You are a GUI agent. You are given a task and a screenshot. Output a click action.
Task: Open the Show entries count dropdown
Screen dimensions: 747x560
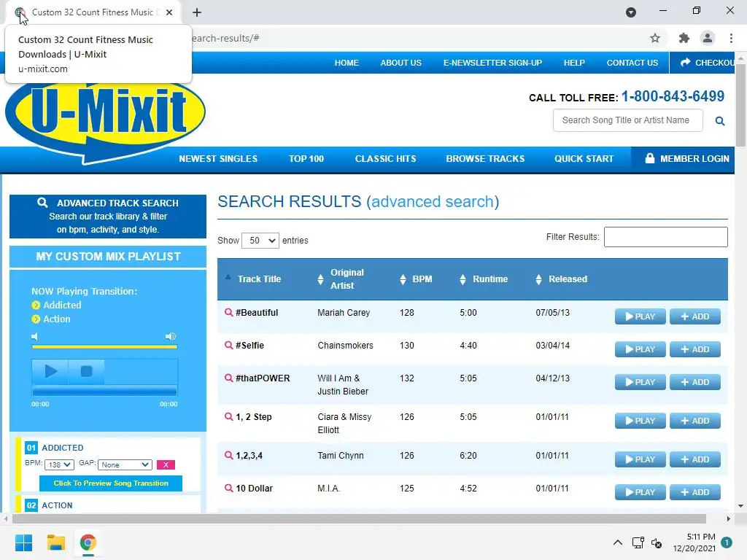[x=260, y=241]
